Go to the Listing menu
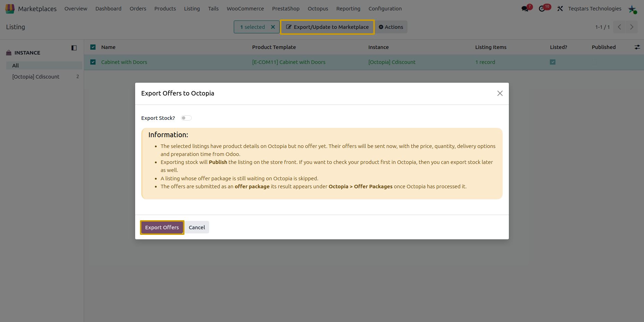 point(192,9)
